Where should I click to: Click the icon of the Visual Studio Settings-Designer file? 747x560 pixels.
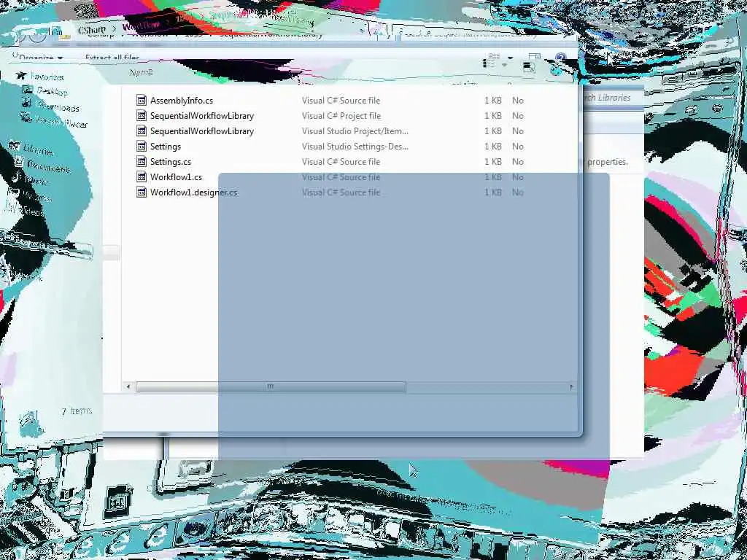tap(142, 146)
